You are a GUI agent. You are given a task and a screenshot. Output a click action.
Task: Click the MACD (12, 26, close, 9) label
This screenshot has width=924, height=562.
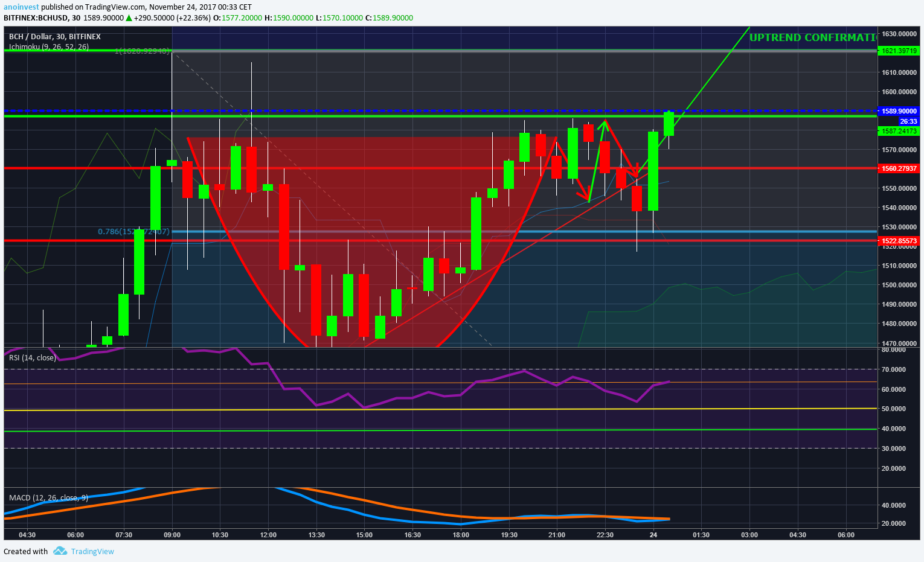click(49, 498)
